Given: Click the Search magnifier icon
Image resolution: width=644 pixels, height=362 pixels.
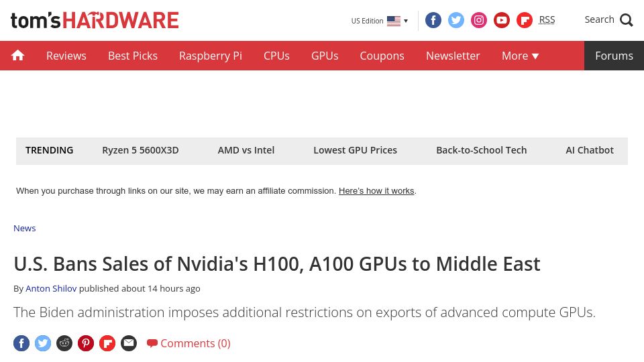Looking at the screenshot, I should (627, 19).
